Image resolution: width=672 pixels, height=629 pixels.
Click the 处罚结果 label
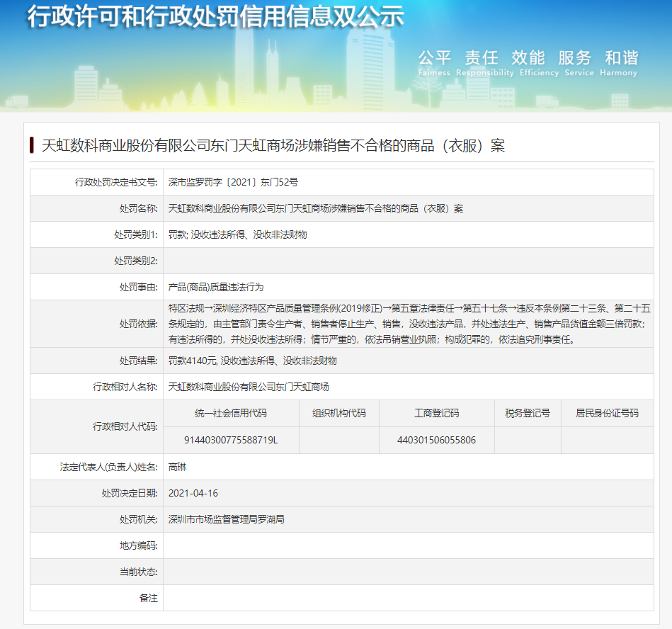click(x=138, y=361)
